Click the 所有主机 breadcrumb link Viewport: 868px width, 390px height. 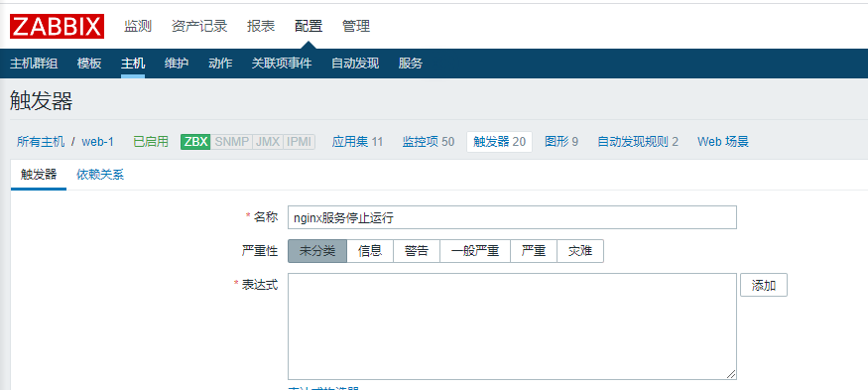coord(41,142)
